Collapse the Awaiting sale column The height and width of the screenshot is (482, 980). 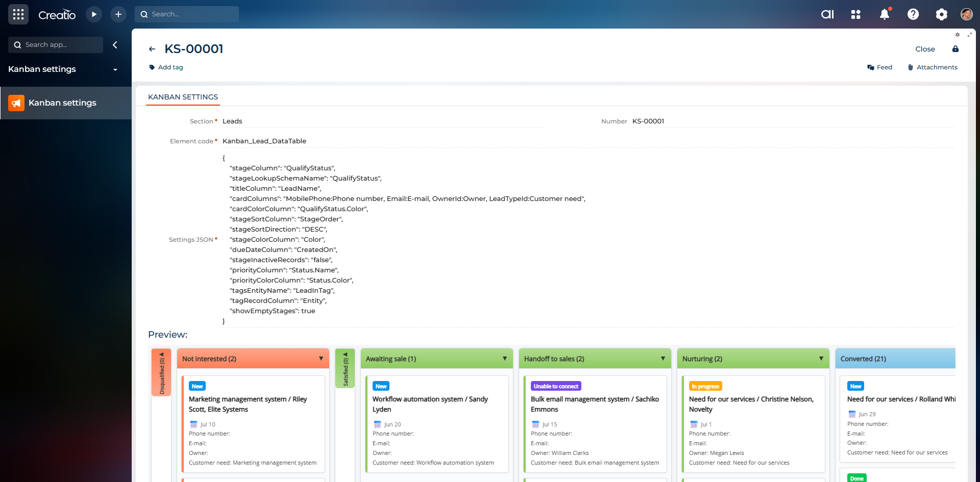tap(505, 359)
